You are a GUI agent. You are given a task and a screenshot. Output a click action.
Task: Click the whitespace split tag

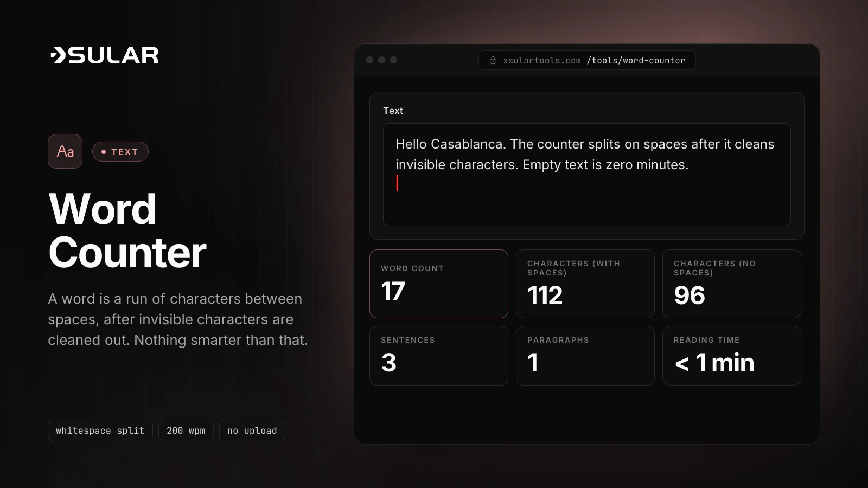pyautogui.click(x=100, y=431)
